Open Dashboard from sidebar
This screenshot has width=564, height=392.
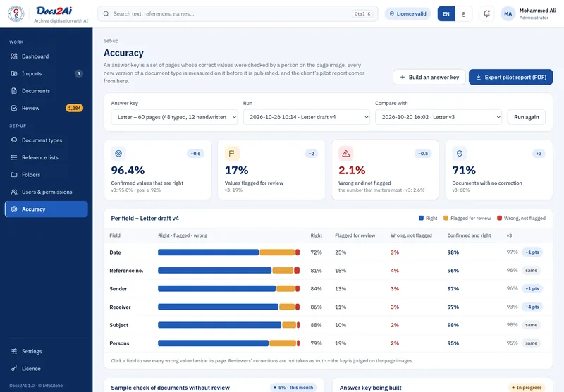pyautogui.click(x=46, y=56)
